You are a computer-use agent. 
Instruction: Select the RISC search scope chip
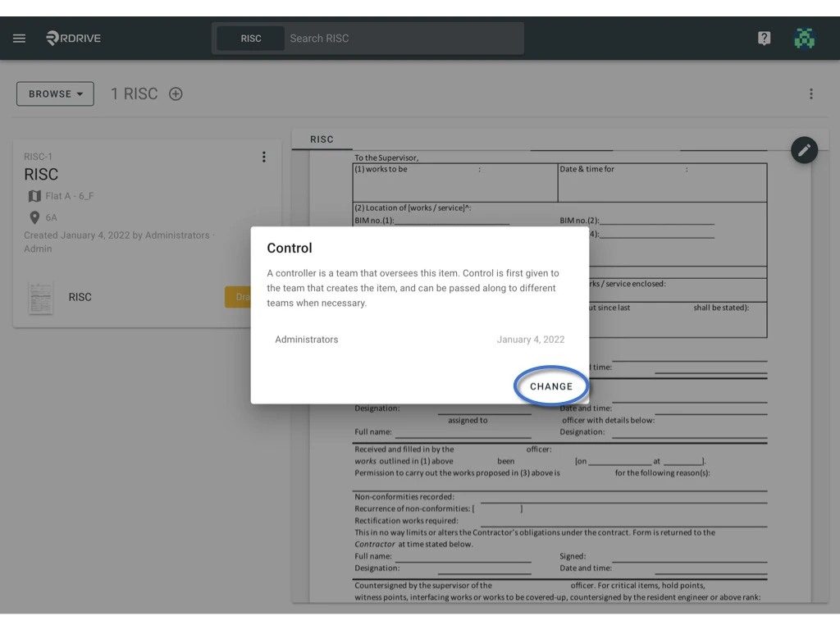(x=251, y=38)
